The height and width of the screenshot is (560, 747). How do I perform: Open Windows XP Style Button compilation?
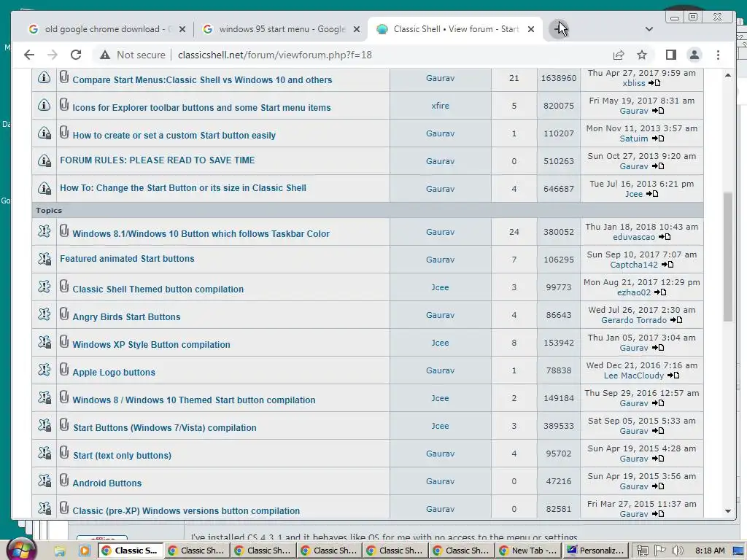tap(151, 344)
